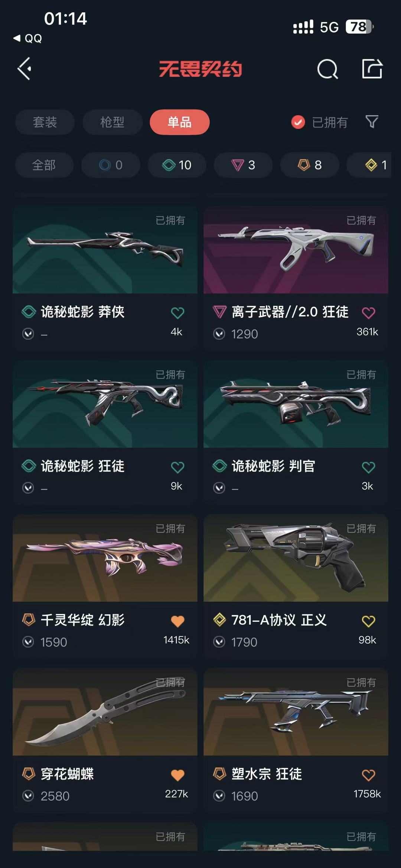Return to QQ via status bar link
Screen dimensions: 401x868
28,38
